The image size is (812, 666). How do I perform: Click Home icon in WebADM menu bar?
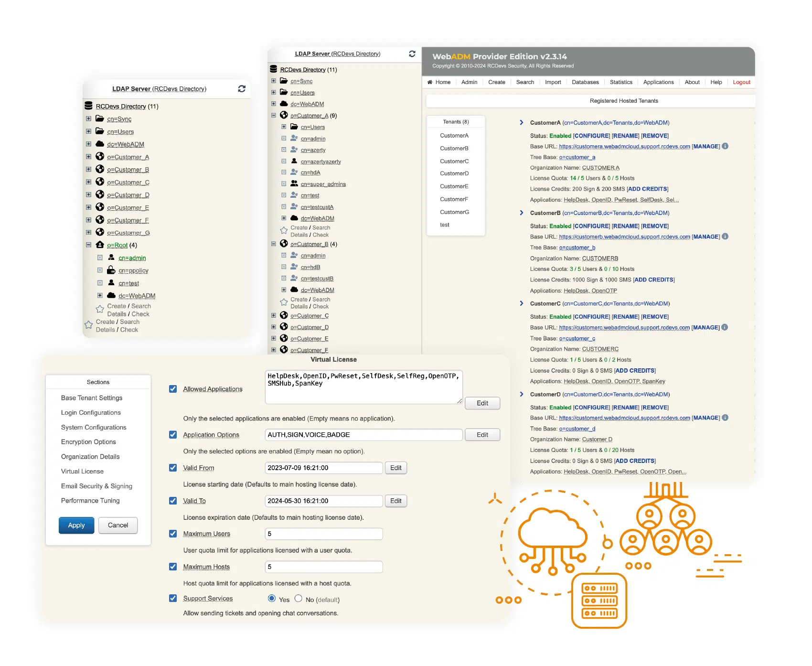point(430,82)
